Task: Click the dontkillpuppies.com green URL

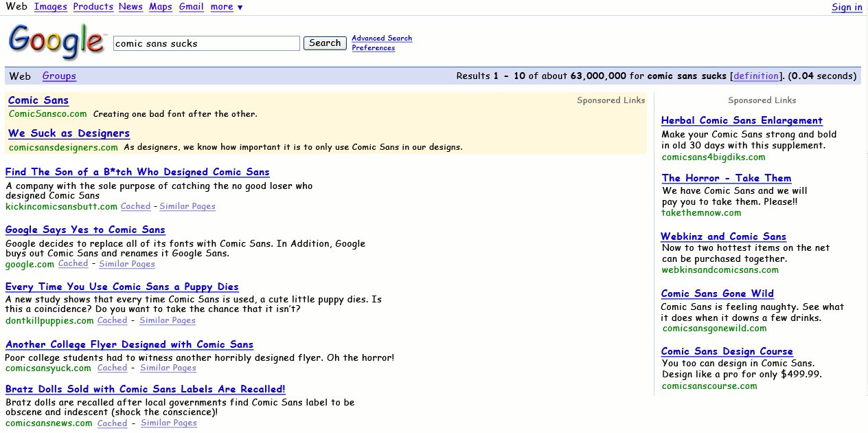Action: click(49, 320)
